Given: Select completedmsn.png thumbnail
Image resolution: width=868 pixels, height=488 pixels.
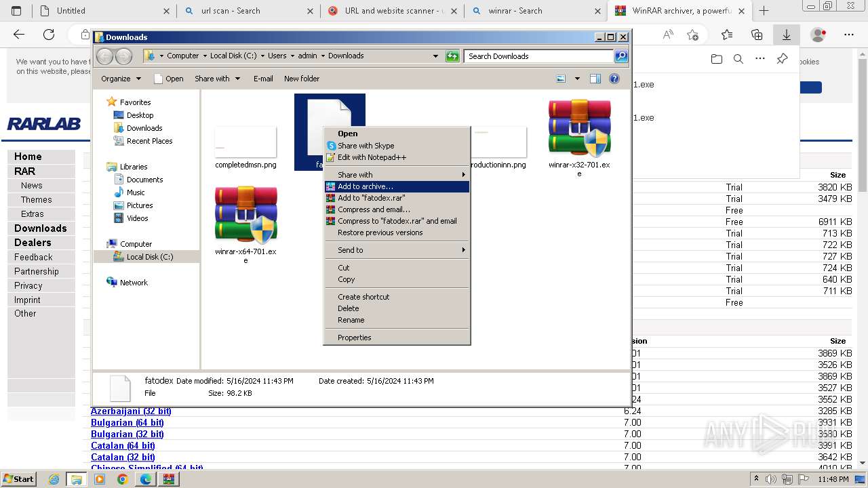Looking at the screenshot, I should tap(245, 142).
